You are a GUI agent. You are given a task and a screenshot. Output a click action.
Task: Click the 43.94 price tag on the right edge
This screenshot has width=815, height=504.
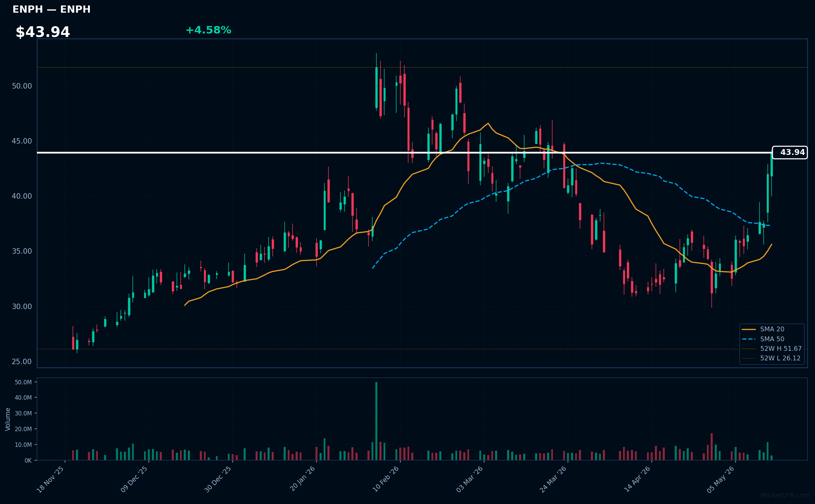[x=790, y=152]
